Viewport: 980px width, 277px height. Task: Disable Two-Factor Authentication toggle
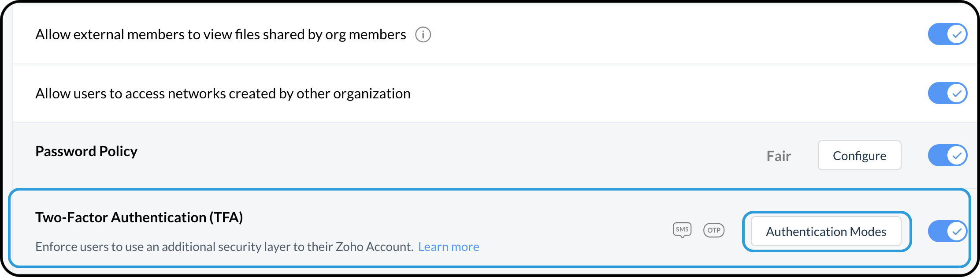[x=947, y=231]
